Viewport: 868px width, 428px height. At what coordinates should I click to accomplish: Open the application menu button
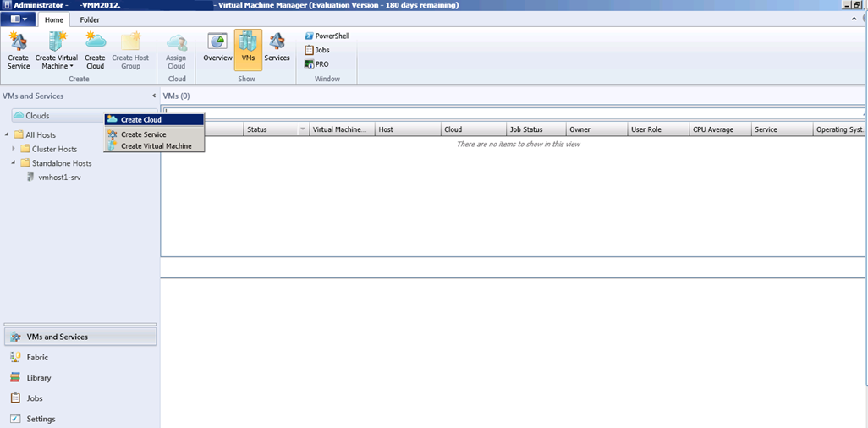pyautogui.click(x=19, y=19)
